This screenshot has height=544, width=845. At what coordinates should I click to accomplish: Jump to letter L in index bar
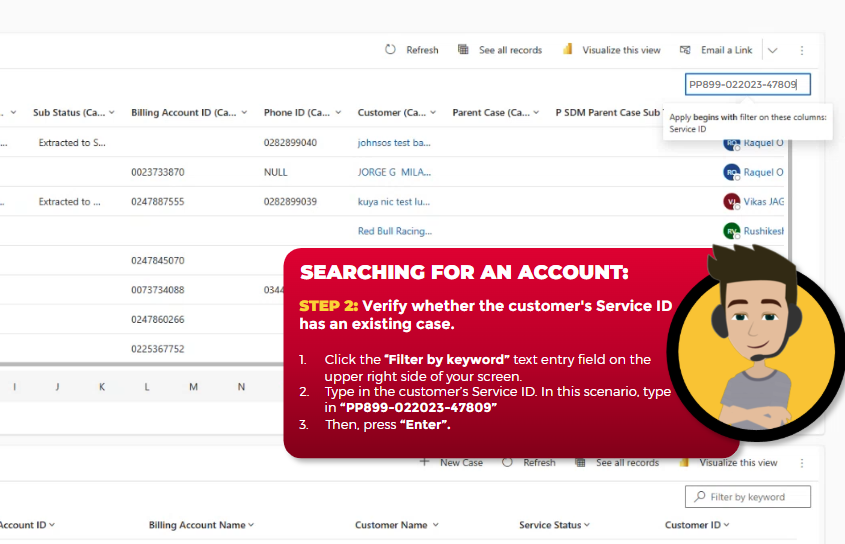[x=147, y=387]
